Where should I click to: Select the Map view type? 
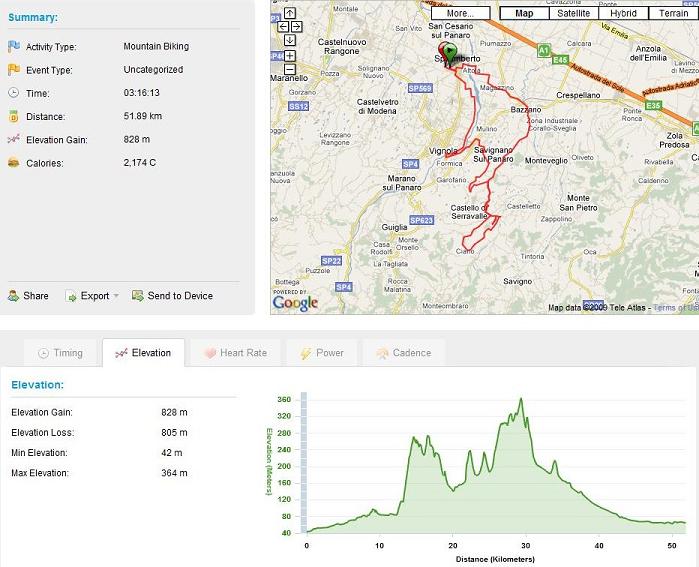(x=524, y=13)
